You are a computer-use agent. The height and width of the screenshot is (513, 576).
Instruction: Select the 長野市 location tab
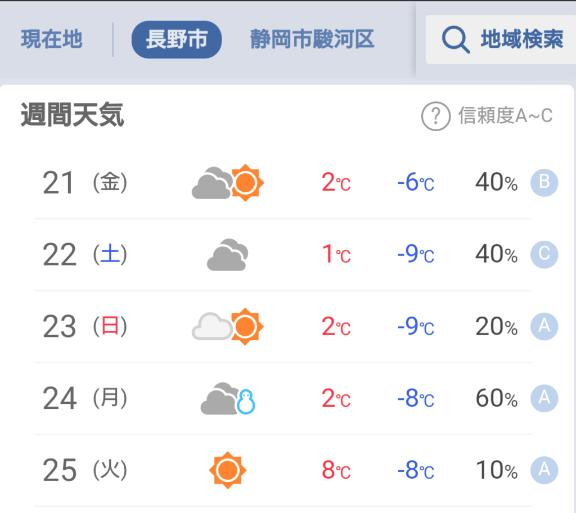[177, 39]
